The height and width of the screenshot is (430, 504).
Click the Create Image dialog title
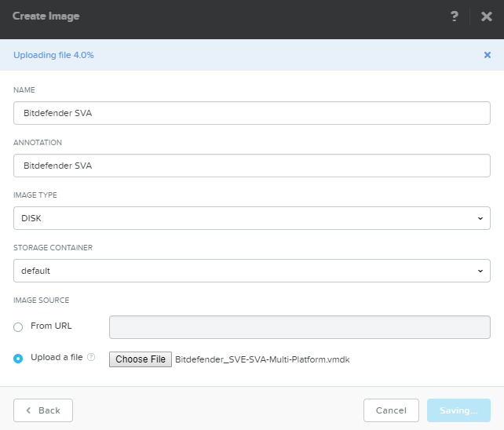pos(46,16)
